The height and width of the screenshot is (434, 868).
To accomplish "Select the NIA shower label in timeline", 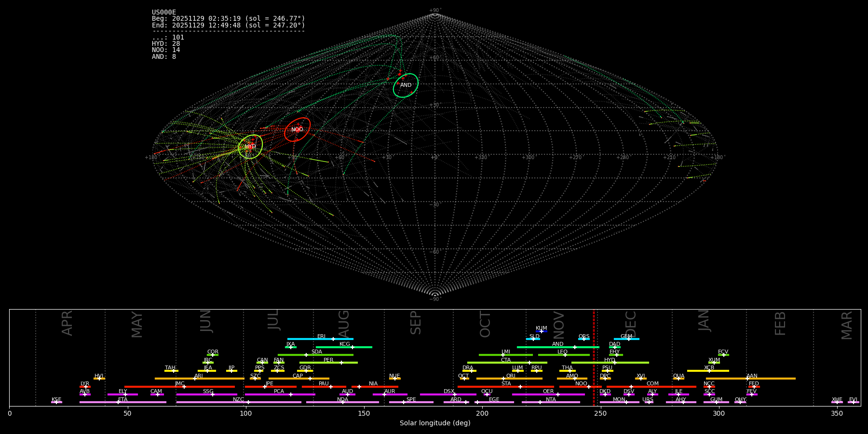I will coord(373,384).
